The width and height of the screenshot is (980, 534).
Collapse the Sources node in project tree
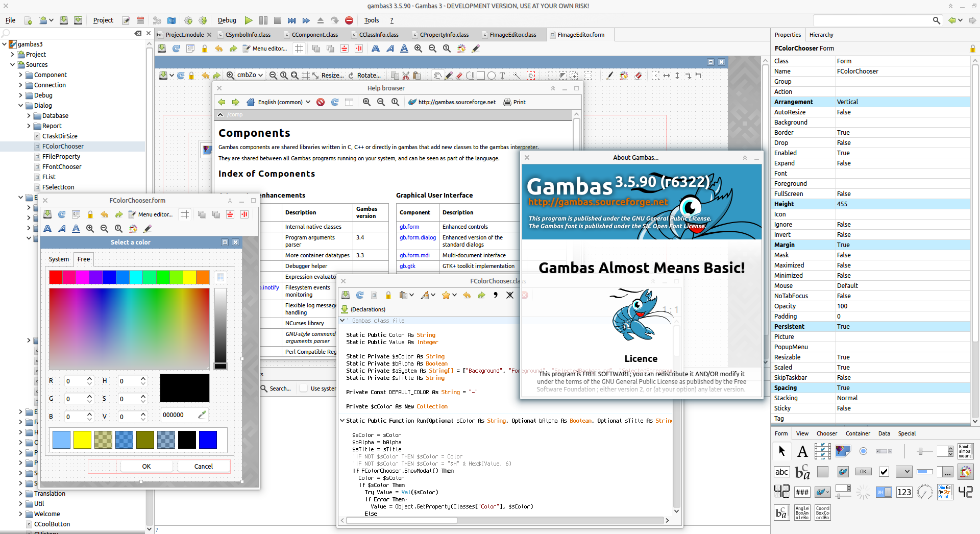point(13,65)
